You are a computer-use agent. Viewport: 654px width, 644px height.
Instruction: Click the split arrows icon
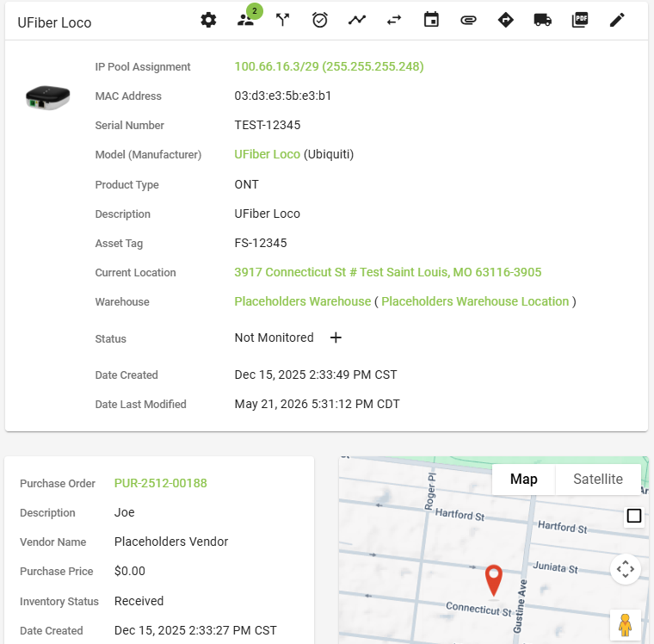[283, 20]
